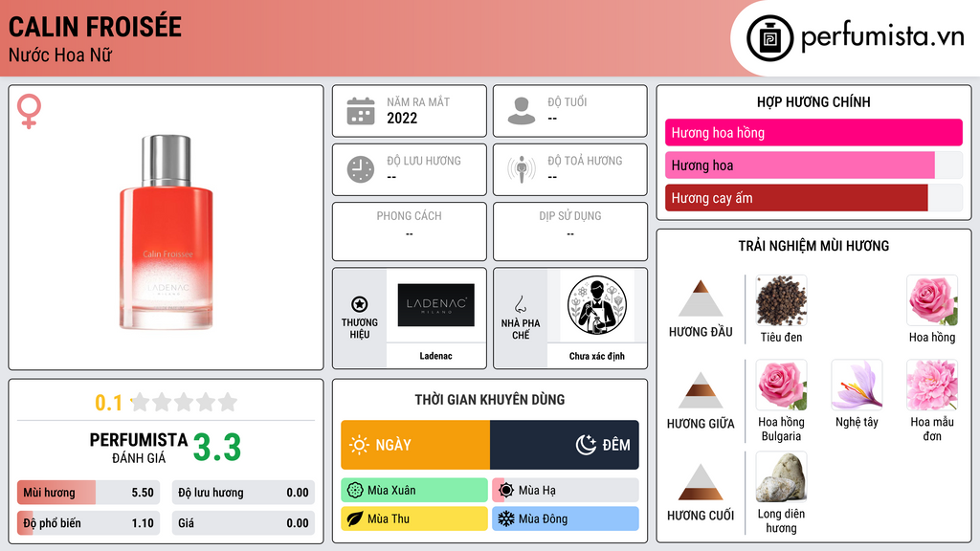Choose the Mùa Đông season chip
Image resolution: width=980 pixels, height=551 pixels.
(566, 518)
